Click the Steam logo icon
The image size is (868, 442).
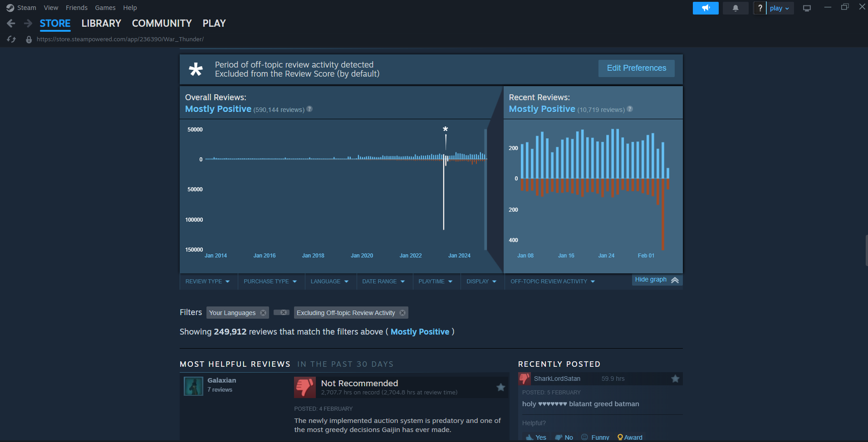(x=10, y=7)
